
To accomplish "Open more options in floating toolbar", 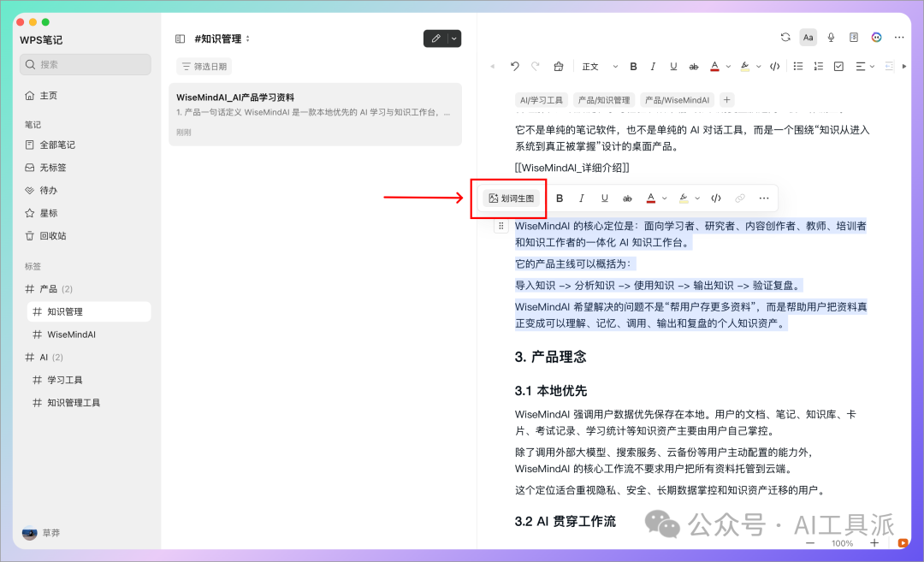I will [764, 198].
